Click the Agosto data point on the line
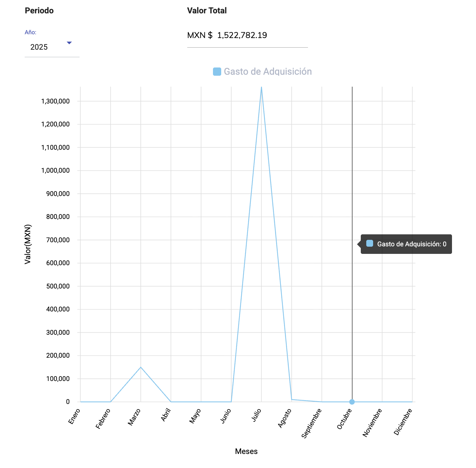Viewport: 476px width, 468px height. (x=291, y=399)
